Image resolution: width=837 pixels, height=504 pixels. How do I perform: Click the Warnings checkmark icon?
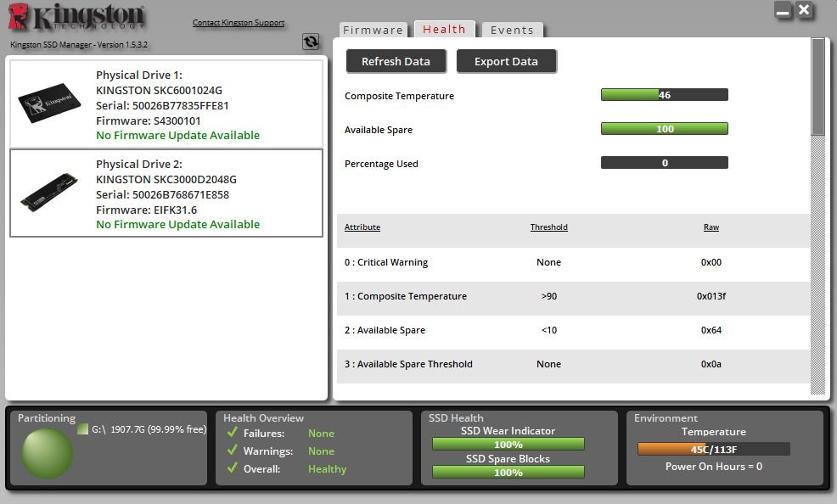233,451
